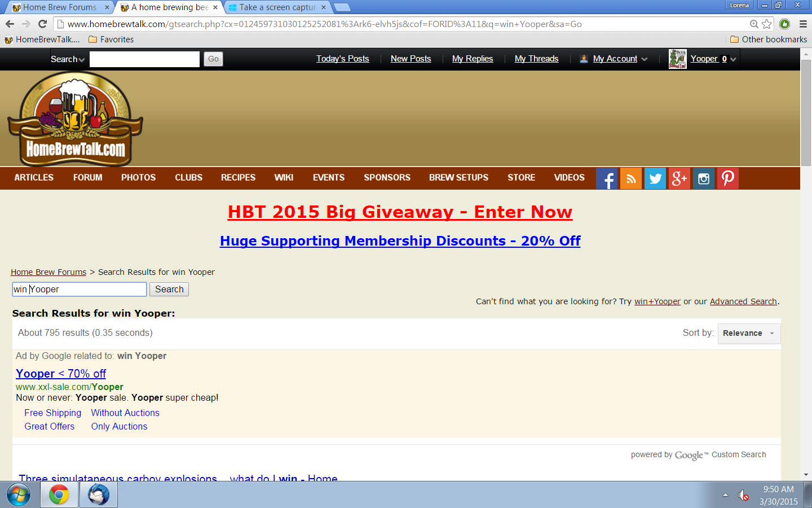Open the Other bookmarks folder
This screenshot has height=508, width=812.
coord(769,40)
